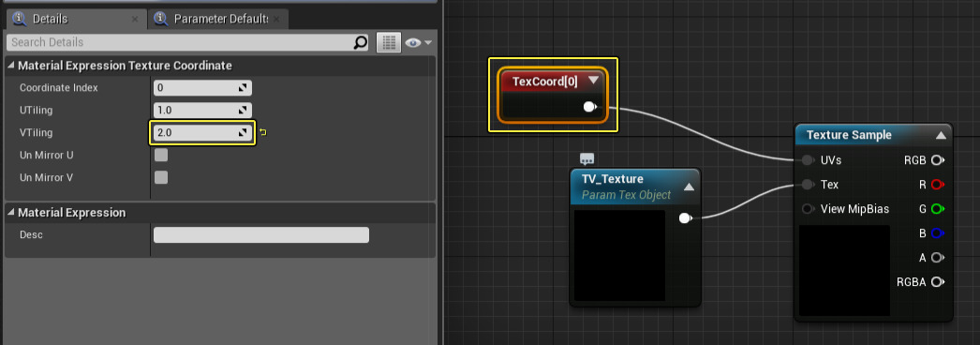The height and width of the screenshot is (345, 980).
Task: Click the Coordinate Index spinner arrow
Action: pos(244,88)
